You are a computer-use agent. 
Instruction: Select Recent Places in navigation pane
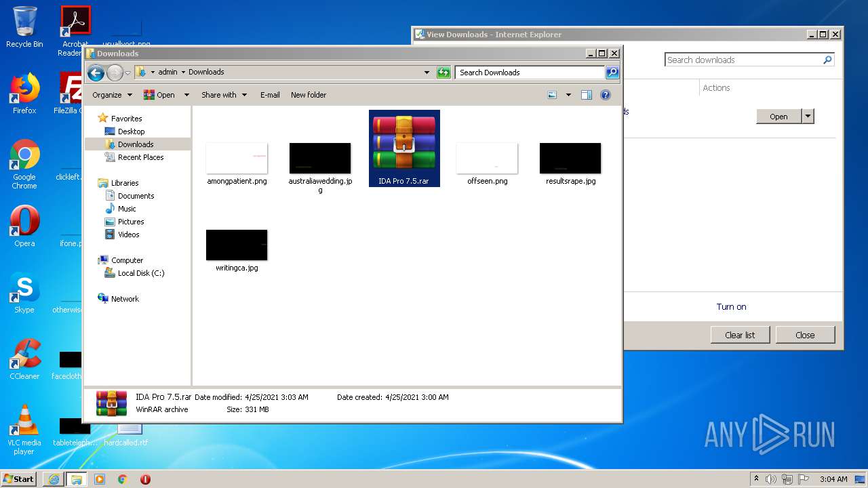[140, 157]
